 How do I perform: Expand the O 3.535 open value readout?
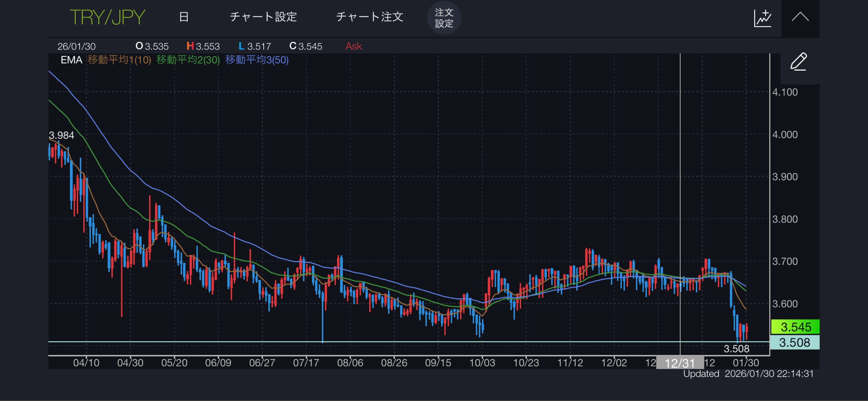(152, 46)
